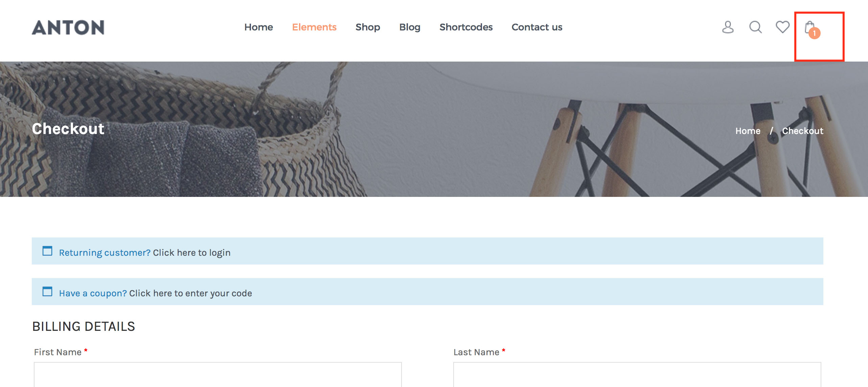This screenshot has height=387, width=868.
Task: Open the shopping bag cart icon
Action: (809, 26)
